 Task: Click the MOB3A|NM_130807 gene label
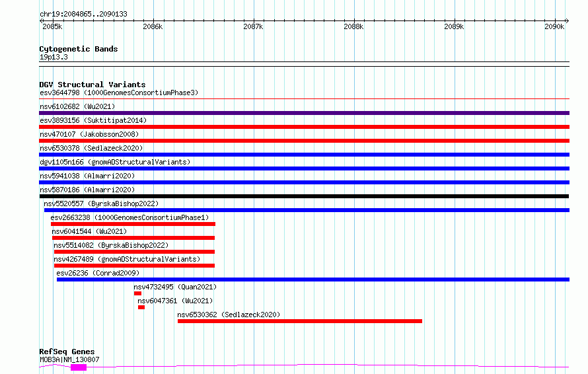click(69, 359)
